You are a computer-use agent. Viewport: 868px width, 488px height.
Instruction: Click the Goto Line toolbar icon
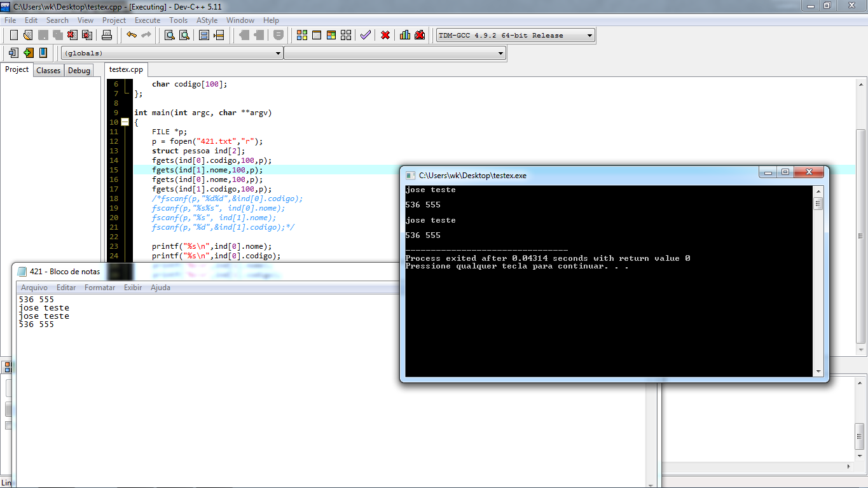219,35
